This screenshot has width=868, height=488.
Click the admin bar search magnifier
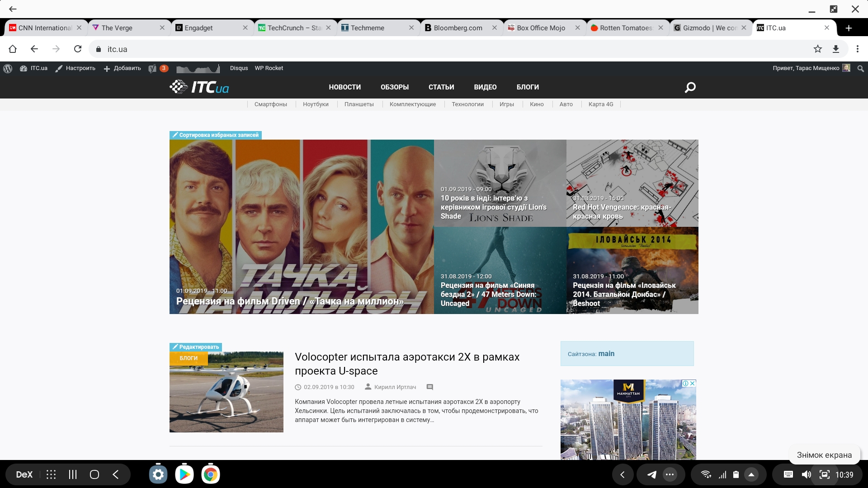click(861, 69)
